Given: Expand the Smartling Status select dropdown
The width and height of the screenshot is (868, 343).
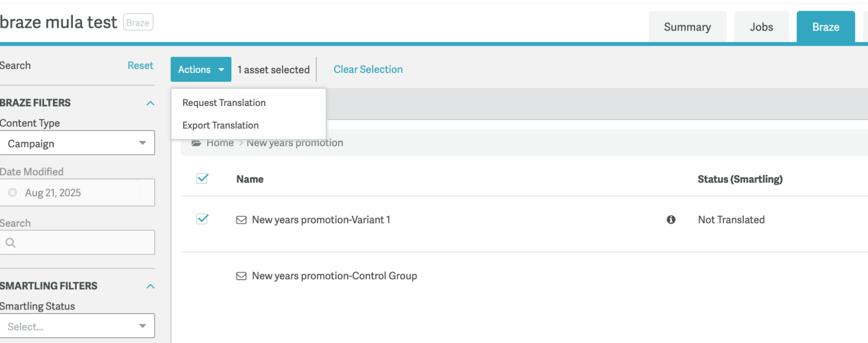Looking at the screenshot, I should [x=77, y=326].
